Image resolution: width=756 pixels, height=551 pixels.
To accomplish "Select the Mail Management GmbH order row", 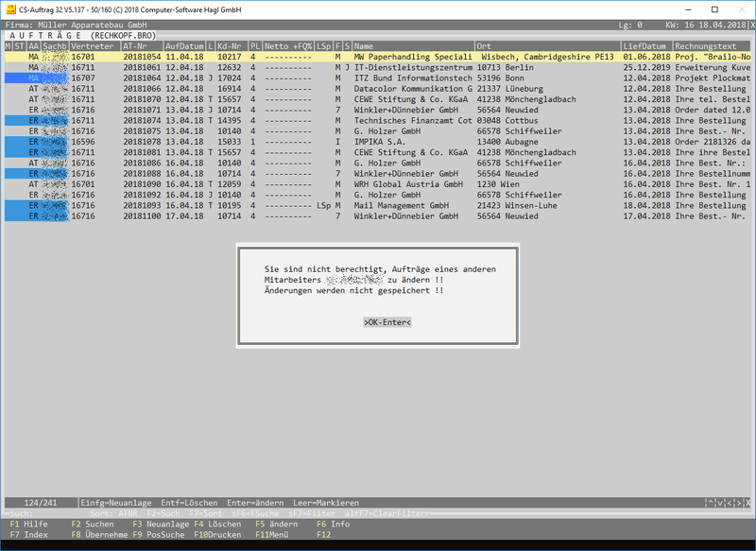I will (x=402, y=205).
